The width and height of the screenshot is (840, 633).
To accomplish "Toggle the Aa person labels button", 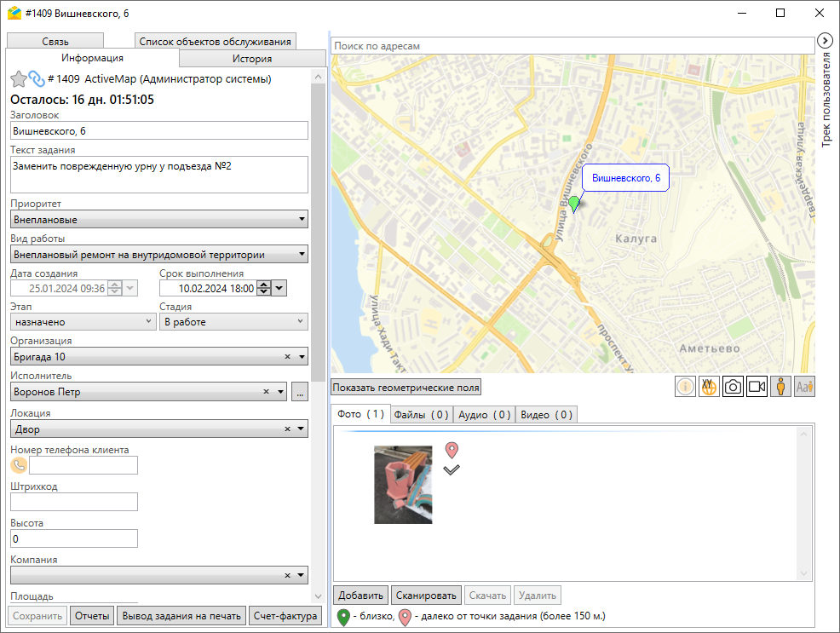I will pos(804,387).
